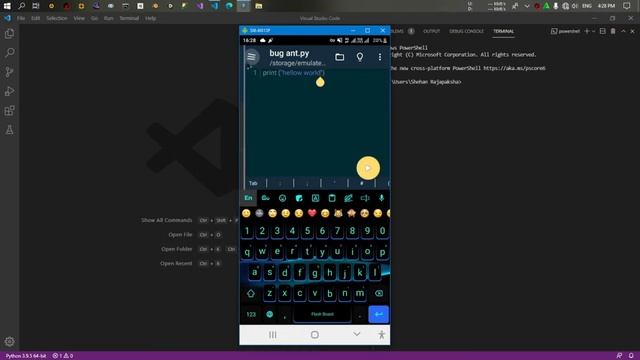Image resolution: width=640 pixels, height=360 pixels.
Task: Select Python 3.9.5 64-bit interpreter in status bar
Action: click(x=26, y=356)
